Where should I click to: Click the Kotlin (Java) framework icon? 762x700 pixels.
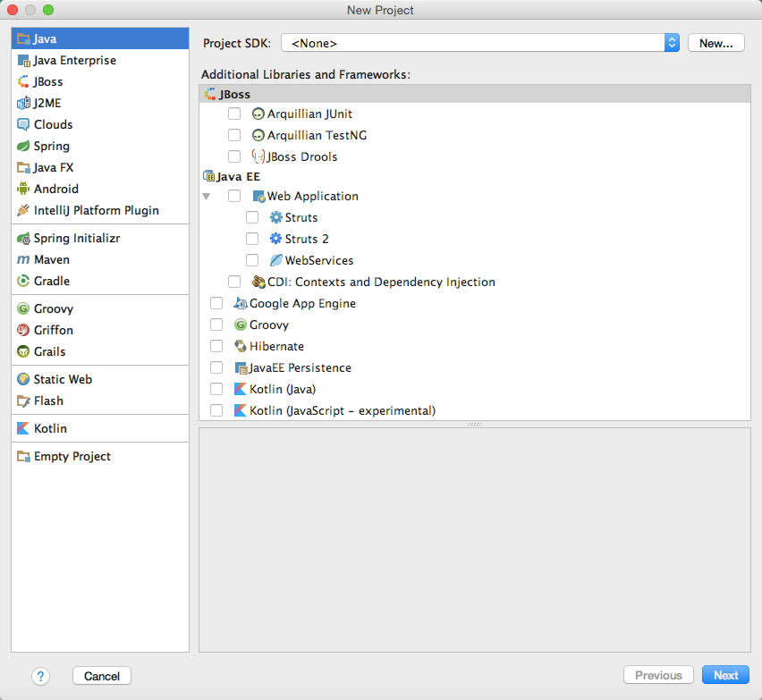[x=241, y=389]
